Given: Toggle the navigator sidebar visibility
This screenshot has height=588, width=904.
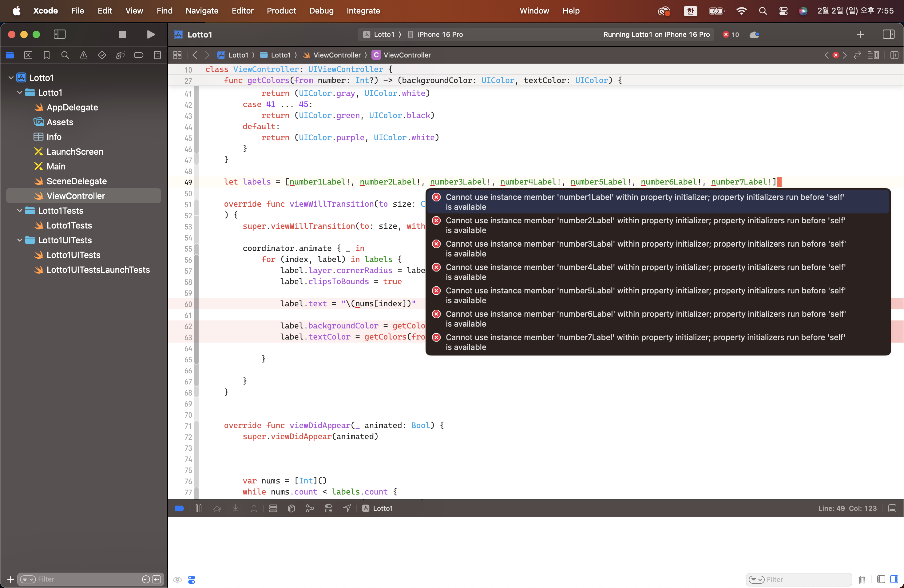Looking at the screenshot, I should [60, 34].
